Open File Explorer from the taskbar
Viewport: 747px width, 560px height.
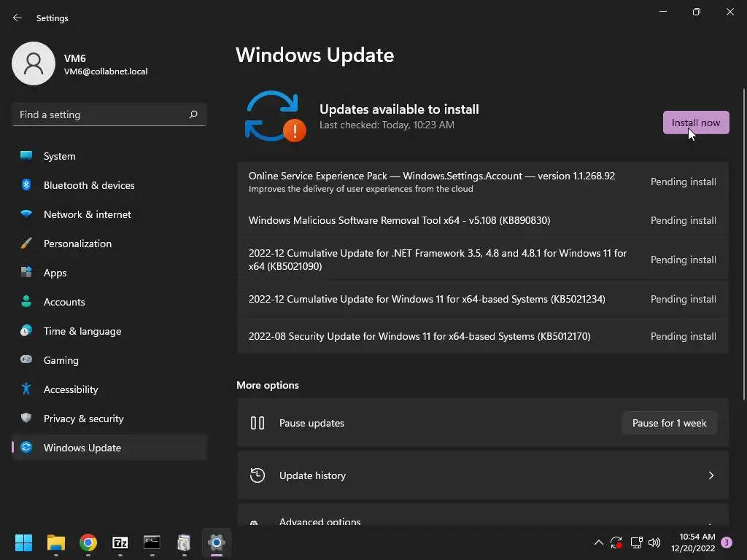click(x=55, y=542)
